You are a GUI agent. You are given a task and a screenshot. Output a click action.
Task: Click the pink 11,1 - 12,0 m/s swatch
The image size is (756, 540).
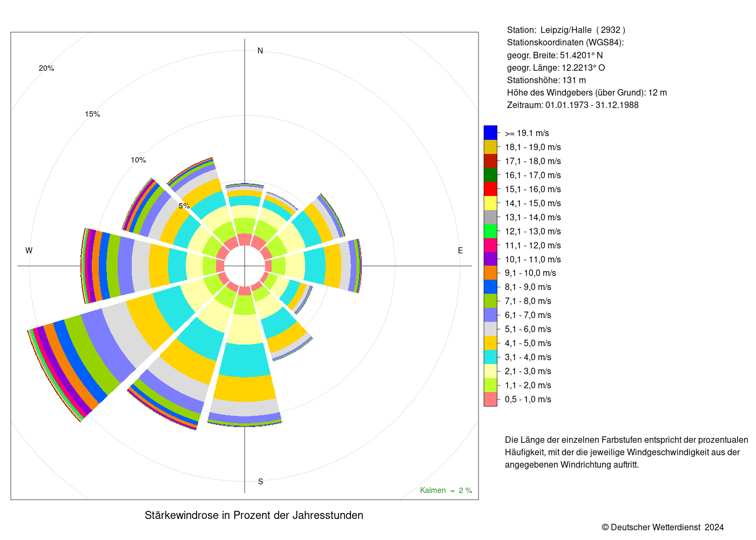[490, 245]
